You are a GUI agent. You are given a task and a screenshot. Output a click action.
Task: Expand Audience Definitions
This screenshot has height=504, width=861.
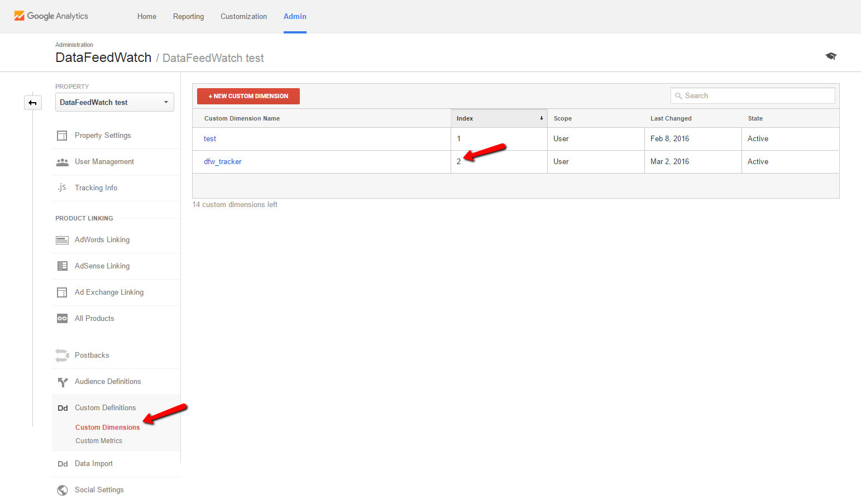point(108,382)
